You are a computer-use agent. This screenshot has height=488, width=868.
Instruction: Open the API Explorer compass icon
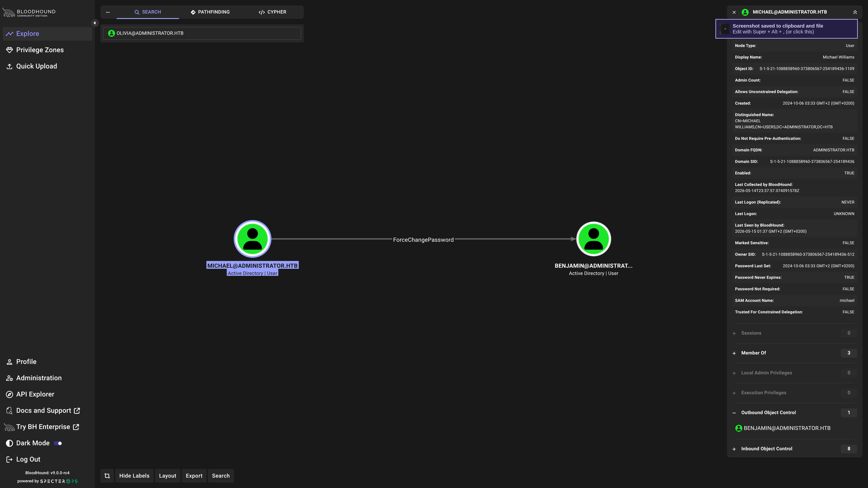(10, 394)
